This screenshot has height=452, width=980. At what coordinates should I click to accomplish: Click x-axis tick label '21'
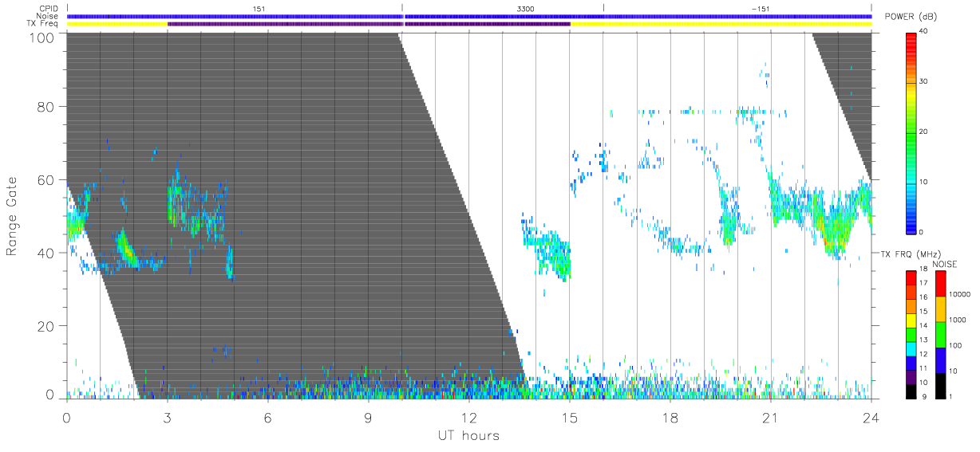click(x=771, y=417)
